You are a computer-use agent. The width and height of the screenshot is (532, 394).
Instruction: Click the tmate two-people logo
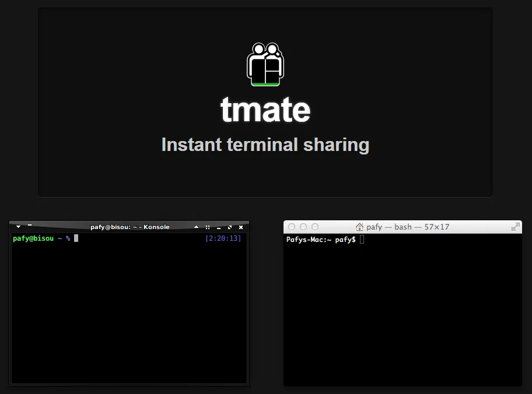pos(265,65)
